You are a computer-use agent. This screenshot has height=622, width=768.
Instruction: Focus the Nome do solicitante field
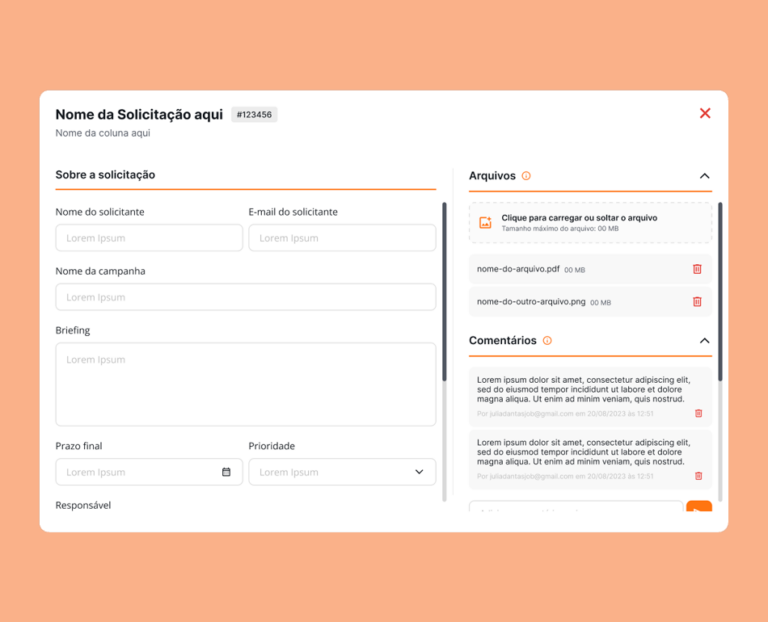click(x=149, y=238)
